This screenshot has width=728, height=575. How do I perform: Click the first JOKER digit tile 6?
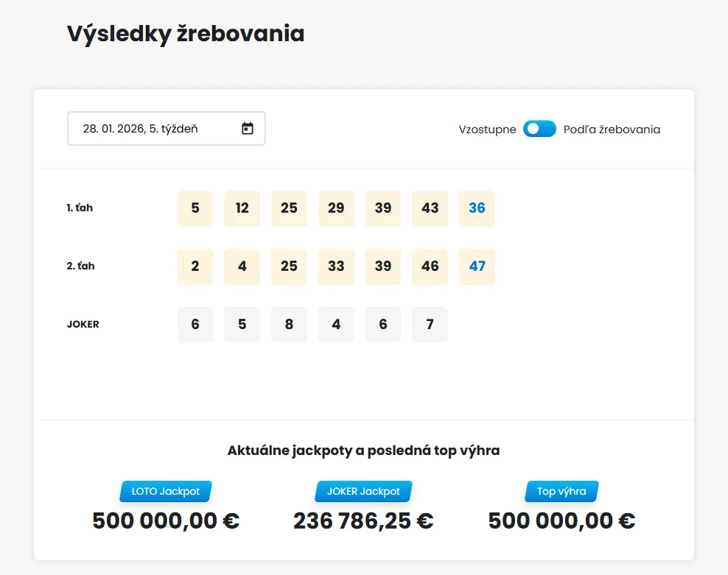coord(195,324)
